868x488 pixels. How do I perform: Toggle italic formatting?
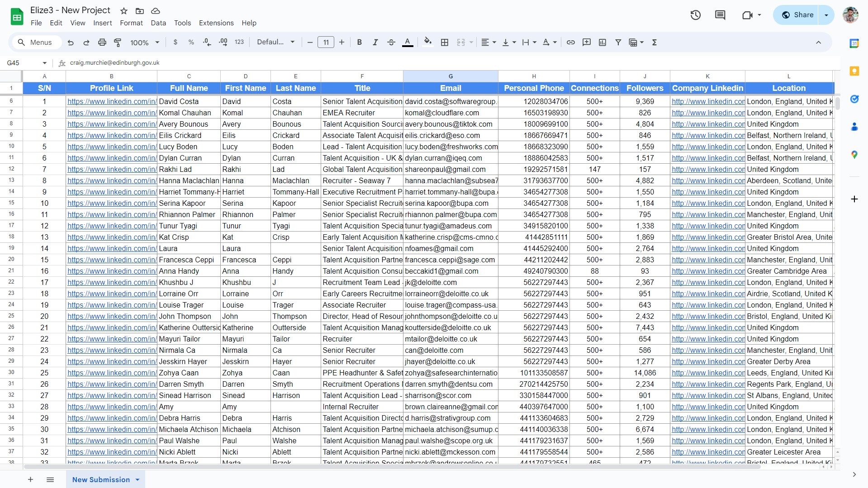pyautogui.click(x=375, y=43)
